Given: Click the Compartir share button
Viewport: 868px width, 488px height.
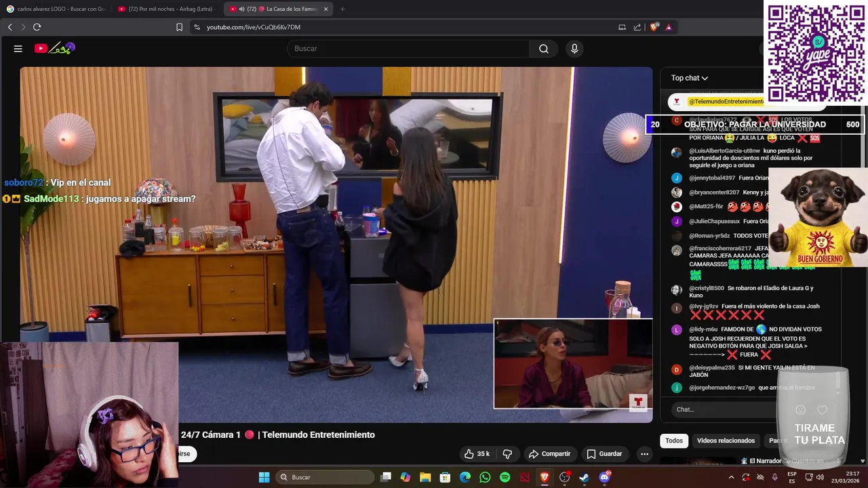Looking at the screenshot, I should point(549,453).
